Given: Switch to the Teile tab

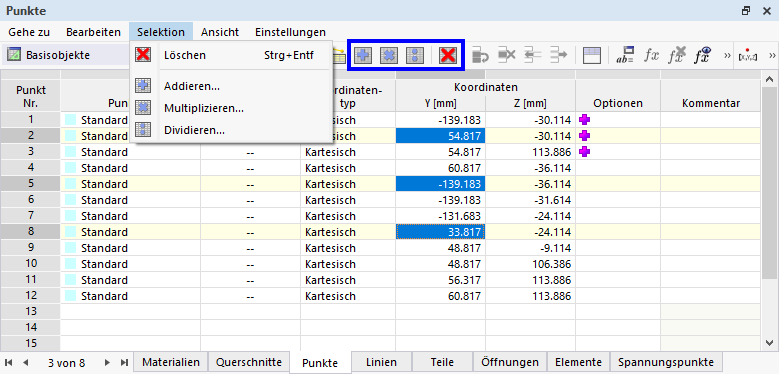Looking at the screenshot, I should coord(442,362).
